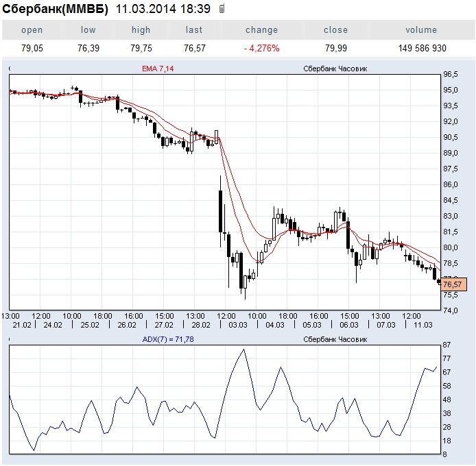
Task: Click the 06.03 date label on the time axis
Action: (x=349, y=325)
